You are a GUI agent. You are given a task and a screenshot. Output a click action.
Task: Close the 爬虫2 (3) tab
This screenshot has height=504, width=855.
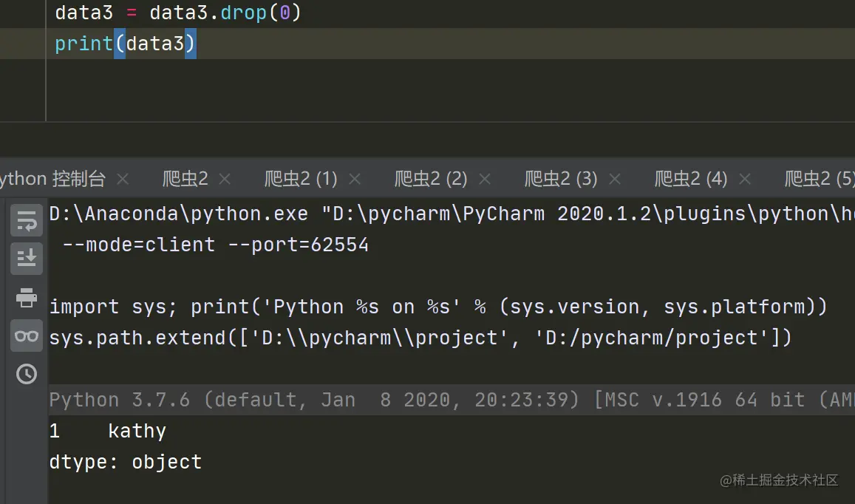(x=615, y=179)
